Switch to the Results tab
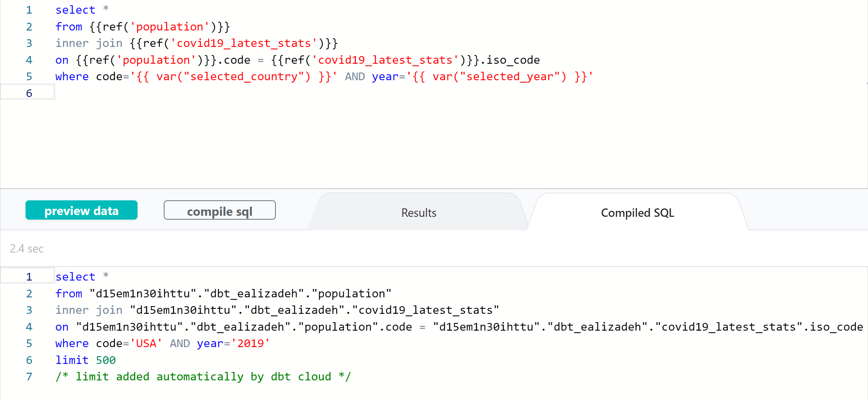The image size is (868, 400). point(418,213)
